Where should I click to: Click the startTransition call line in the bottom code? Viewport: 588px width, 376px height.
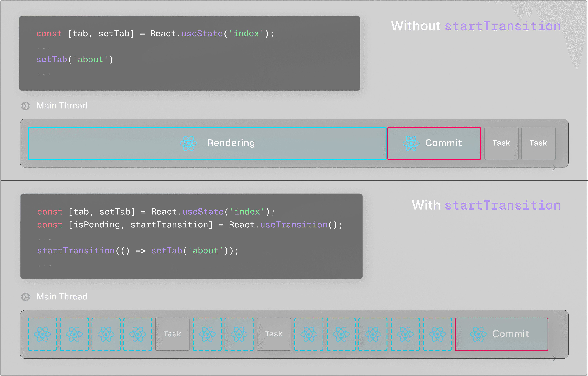(x=138, y=251)
